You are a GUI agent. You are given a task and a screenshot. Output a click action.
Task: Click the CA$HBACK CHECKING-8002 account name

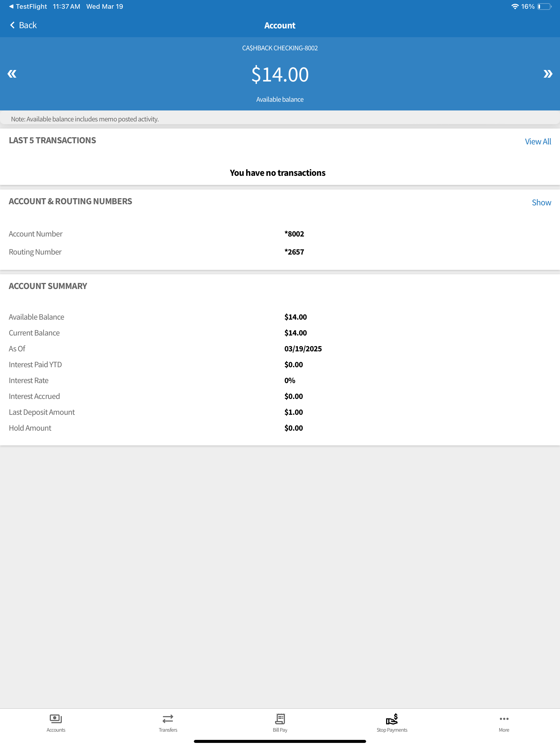[x=280, y=48]
